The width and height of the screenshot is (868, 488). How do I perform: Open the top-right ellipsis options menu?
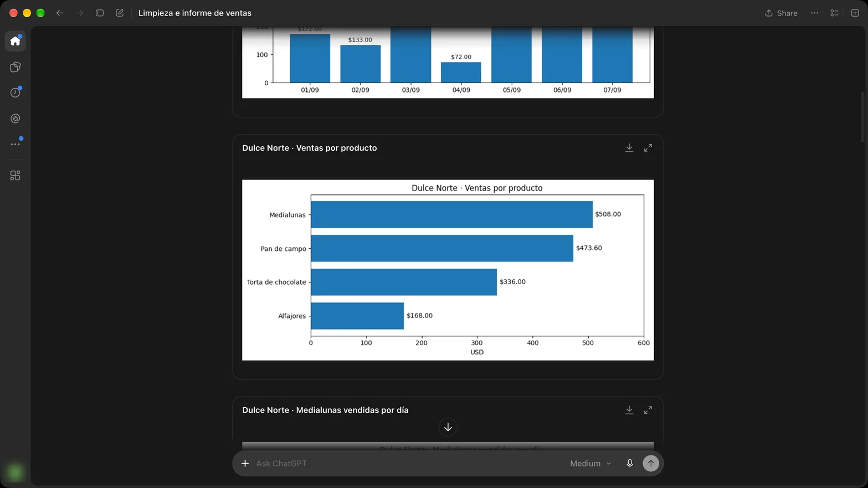point(814,13)
